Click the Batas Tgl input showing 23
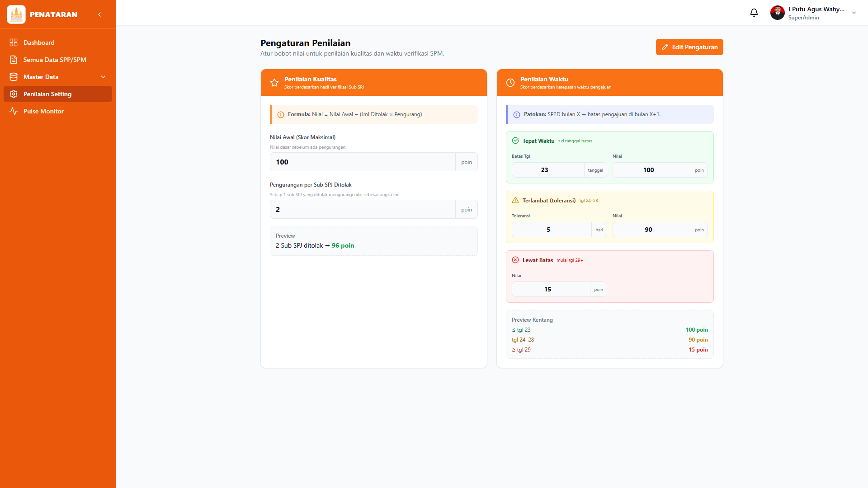This screenshot has width=868, height=488. (548, 170)
